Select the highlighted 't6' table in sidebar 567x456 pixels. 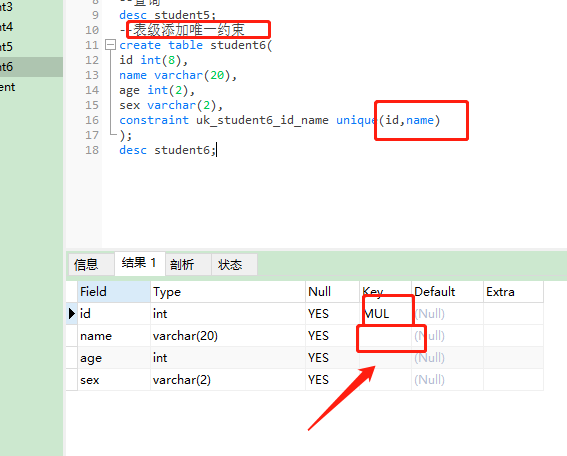31,67
